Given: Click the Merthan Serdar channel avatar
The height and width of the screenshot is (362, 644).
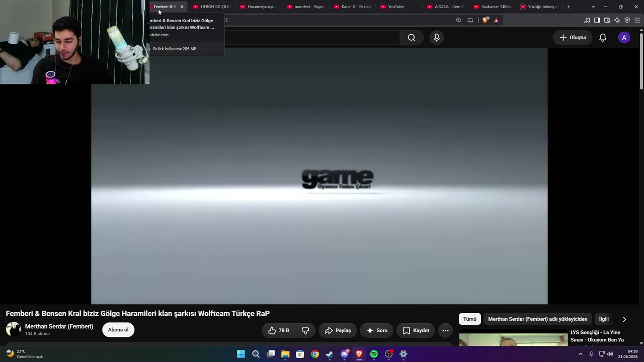Looking at the screenshot, I should pyautogui.click(x=13, y=329).
